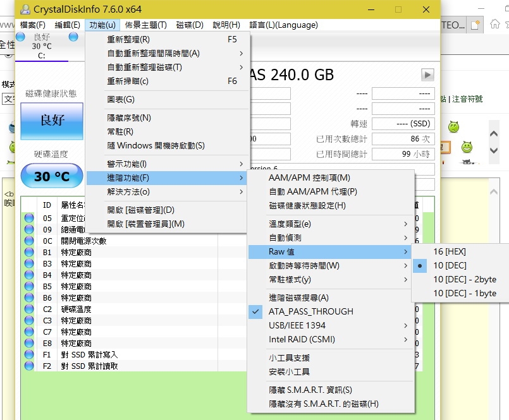Click the status orb in row B5

pos(29,286)
